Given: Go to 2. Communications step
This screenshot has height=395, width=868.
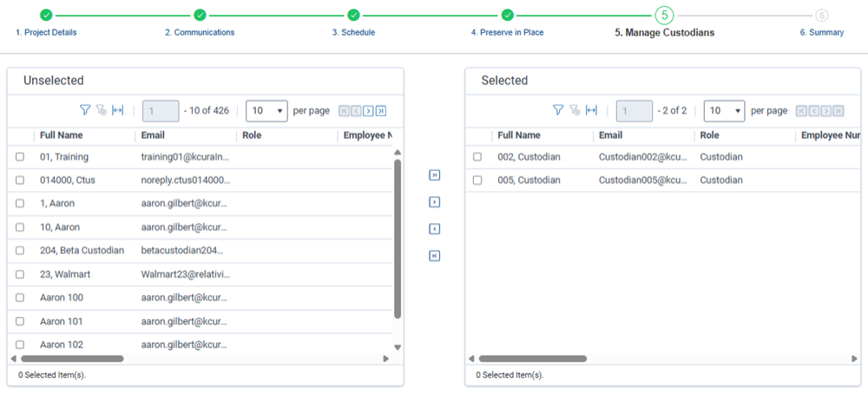Looking at the screenshot, I should pyautogui.click(x=200, y=33).
